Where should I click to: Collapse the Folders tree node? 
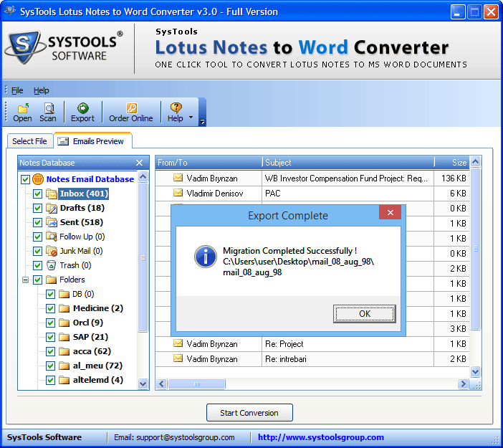click(x=25, y=280)
